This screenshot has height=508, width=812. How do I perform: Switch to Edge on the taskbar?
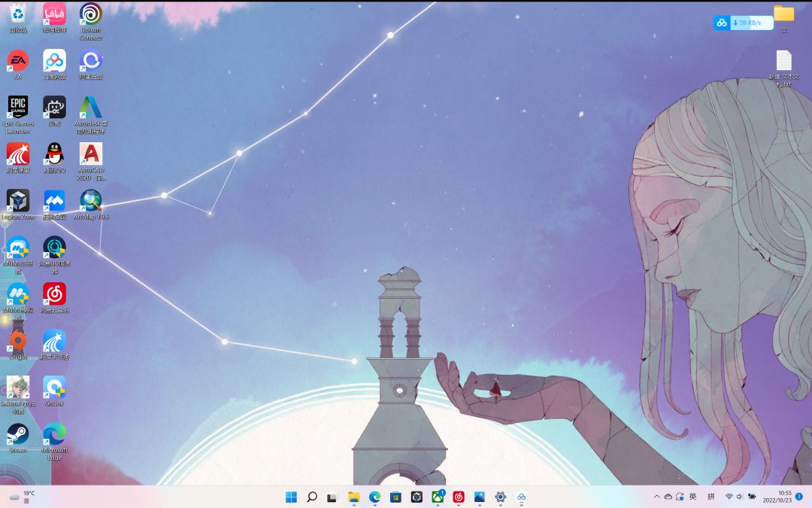374,497
